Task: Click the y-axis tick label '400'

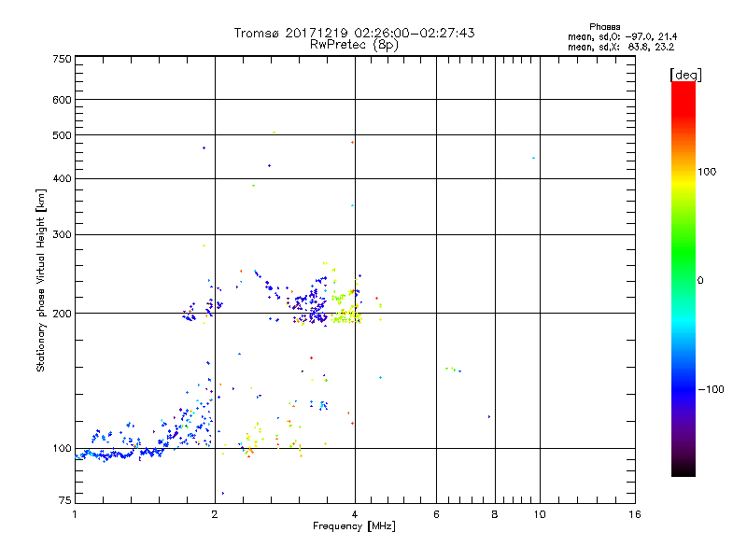Action: pyautogui.click(x=62, y=178)
